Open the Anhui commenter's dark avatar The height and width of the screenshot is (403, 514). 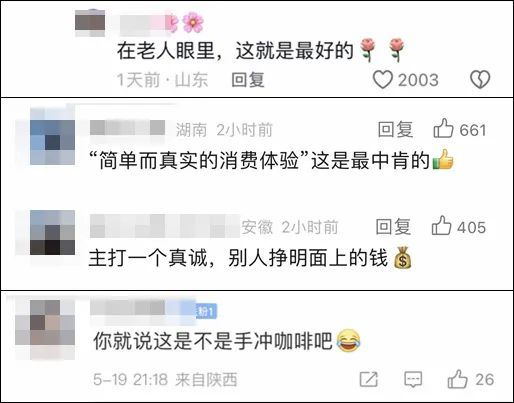click(52, 233)
